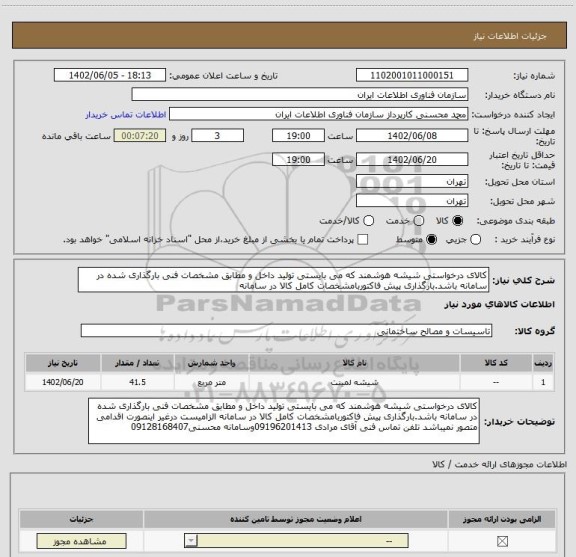Click the نام کالا column header

(x=354, y=363)
